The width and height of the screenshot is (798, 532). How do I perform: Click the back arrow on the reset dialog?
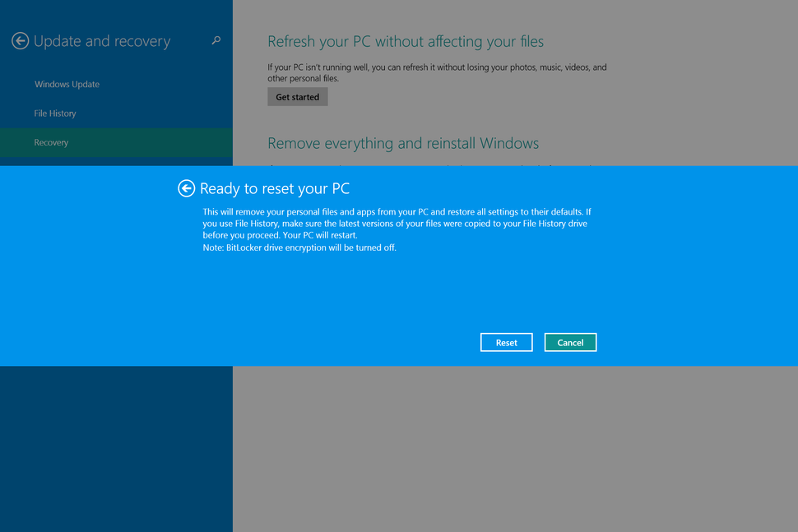tap(186, 188)
